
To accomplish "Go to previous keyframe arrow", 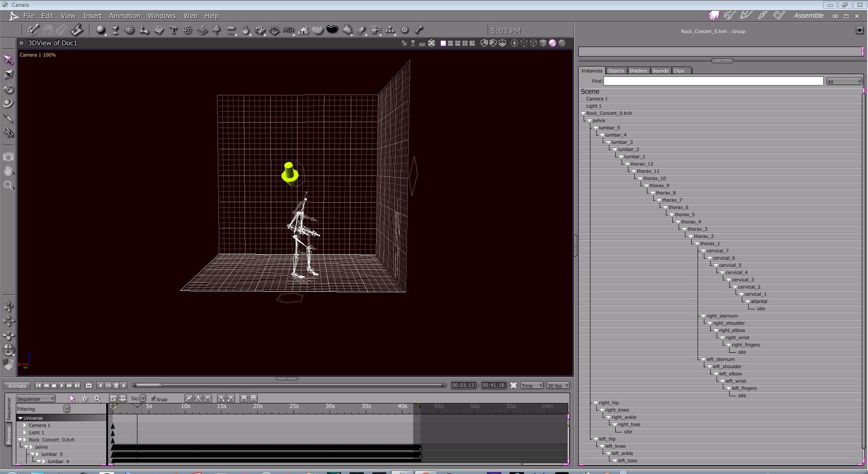I will tap(100, 385).
